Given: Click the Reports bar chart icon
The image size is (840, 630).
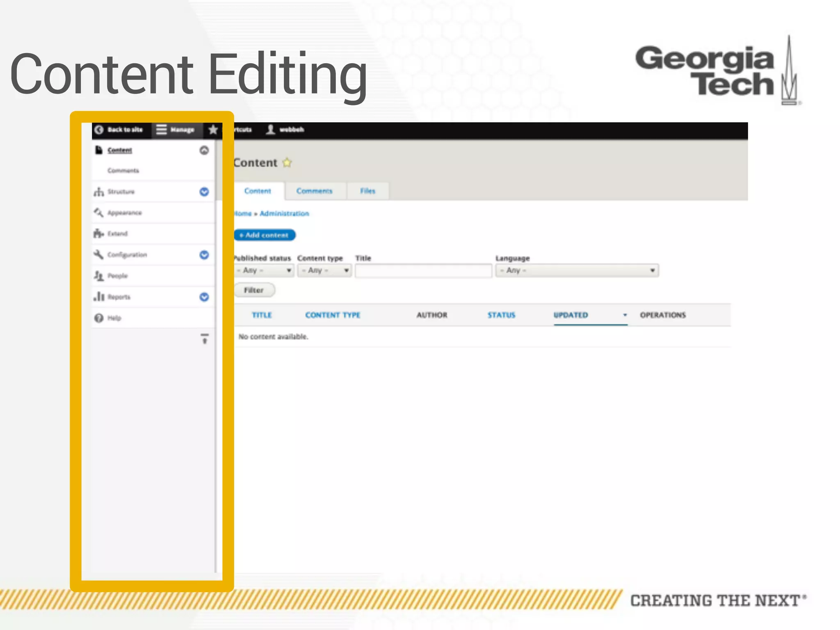Looking at the screenshot, I should (99, 297).
